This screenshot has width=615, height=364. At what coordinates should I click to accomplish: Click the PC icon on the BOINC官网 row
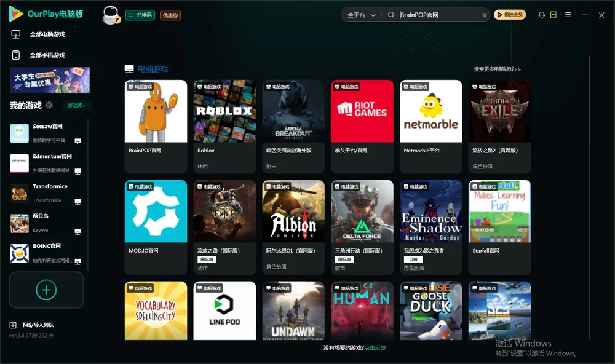77,261
